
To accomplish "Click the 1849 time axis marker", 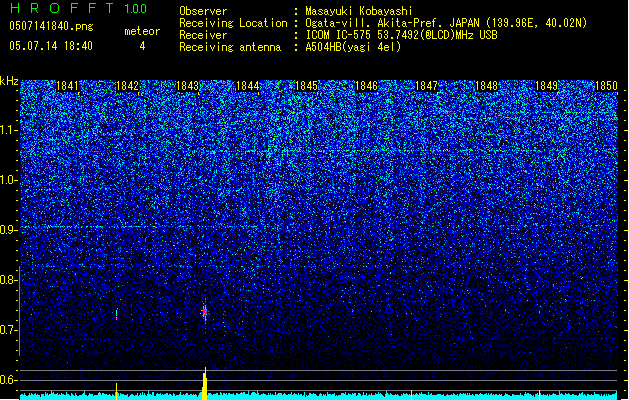I will 546,86.
